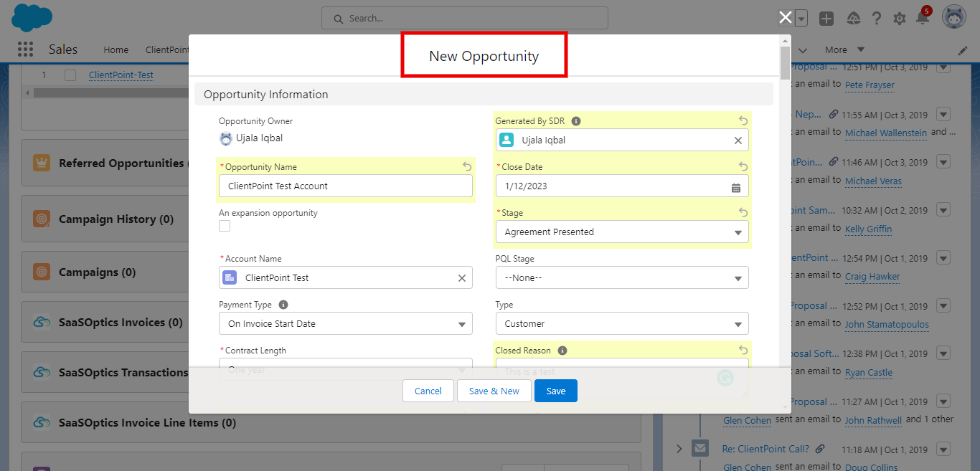The width and height of the screenshot is (980, 471).
Task: Open the More navigation menu
Action: pos(844,50)
